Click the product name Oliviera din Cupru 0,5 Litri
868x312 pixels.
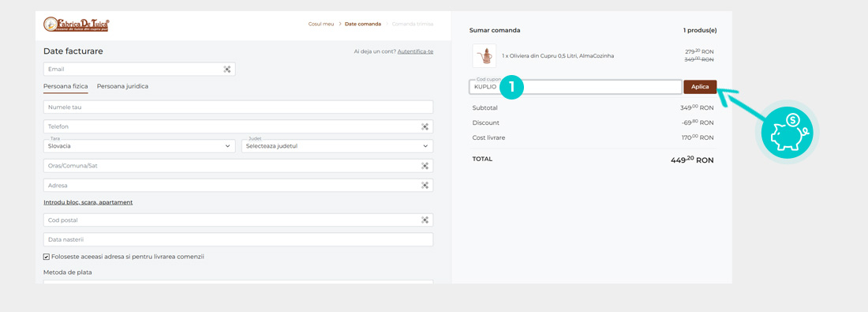pyautogui.click(x=558, y=56)
